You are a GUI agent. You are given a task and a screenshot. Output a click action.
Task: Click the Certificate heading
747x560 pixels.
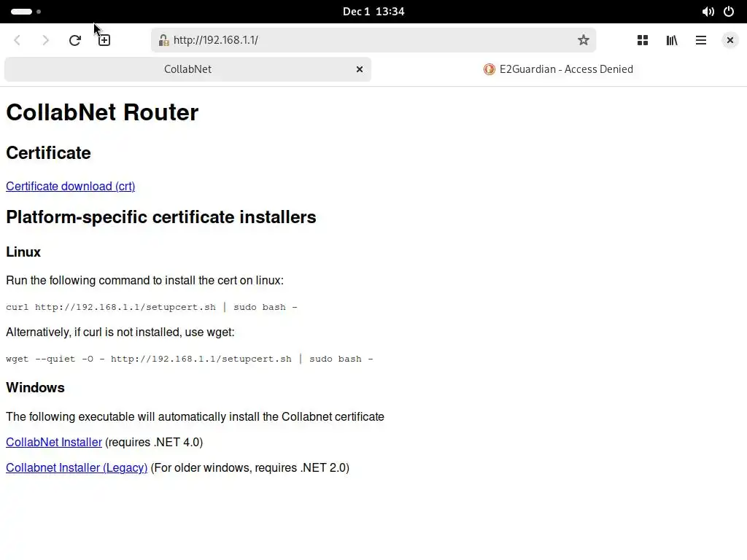pyautogui.click(x=48, y=153)
